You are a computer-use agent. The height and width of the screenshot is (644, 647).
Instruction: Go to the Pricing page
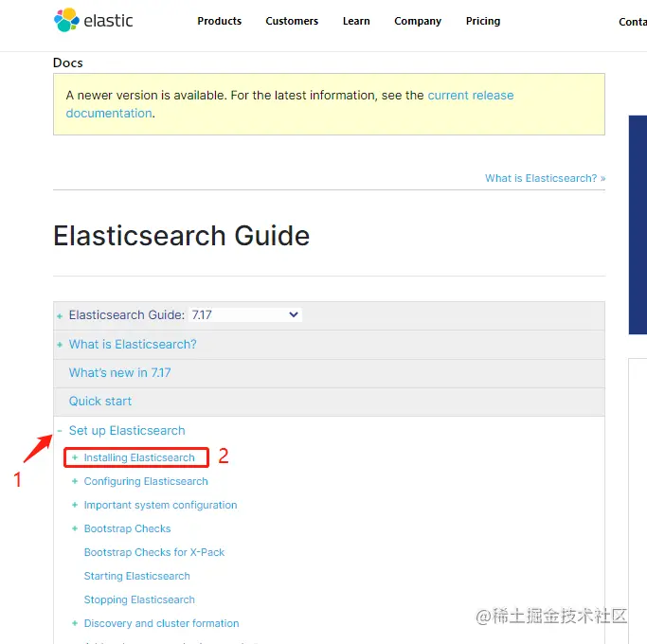483,21
